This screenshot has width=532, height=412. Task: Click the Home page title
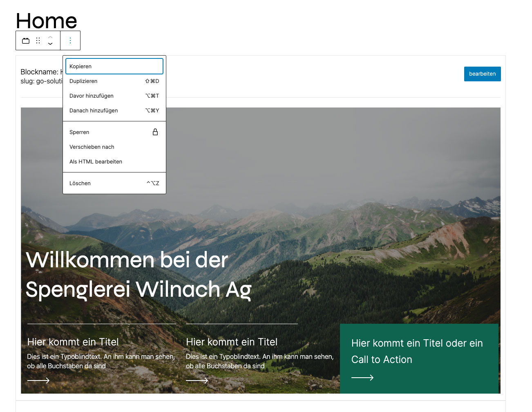click(x=47, y=20)
